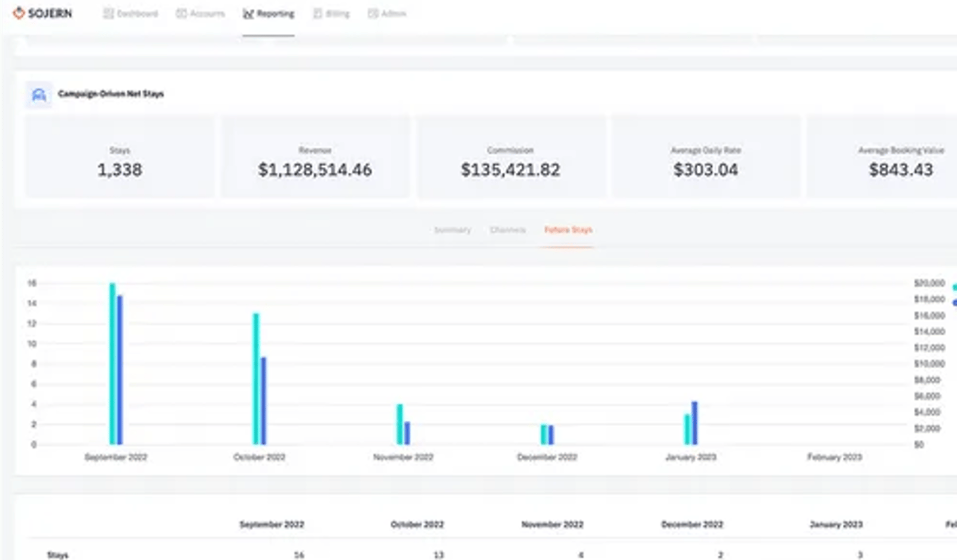Click the Stays cell value 13
The height and width of the screenshot is (560, 957).
click(439, 555)
